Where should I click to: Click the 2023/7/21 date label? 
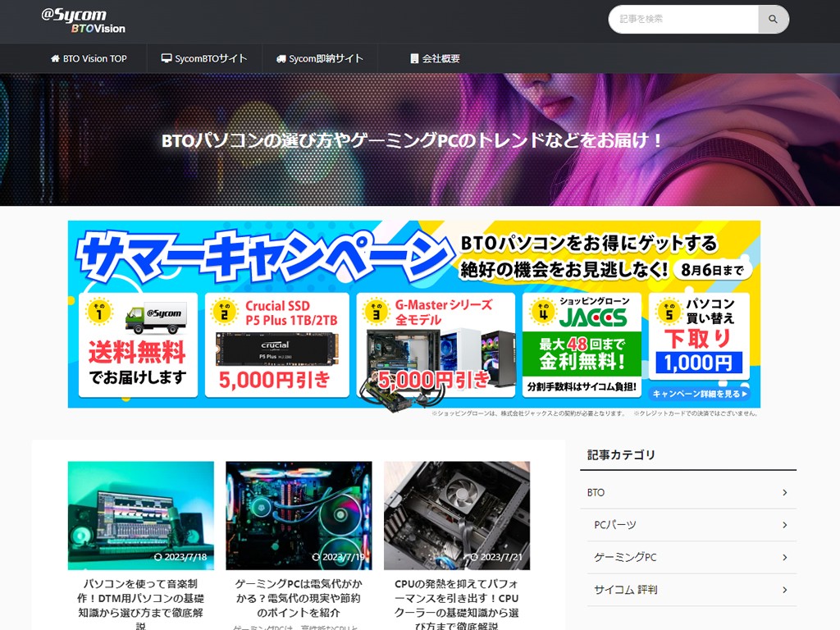coord(496,557)
